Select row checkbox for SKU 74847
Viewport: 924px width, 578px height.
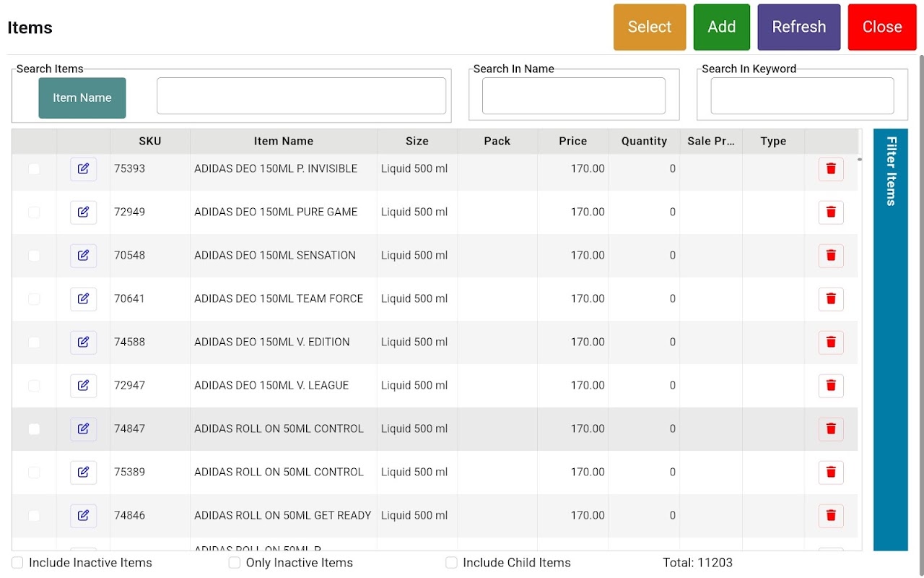[x=34, y=429]
